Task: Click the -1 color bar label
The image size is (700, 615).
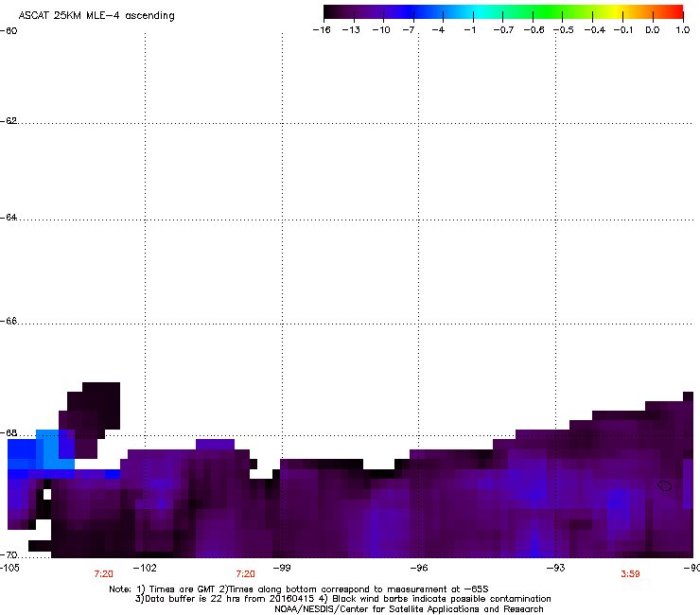Action: (469, 30)
